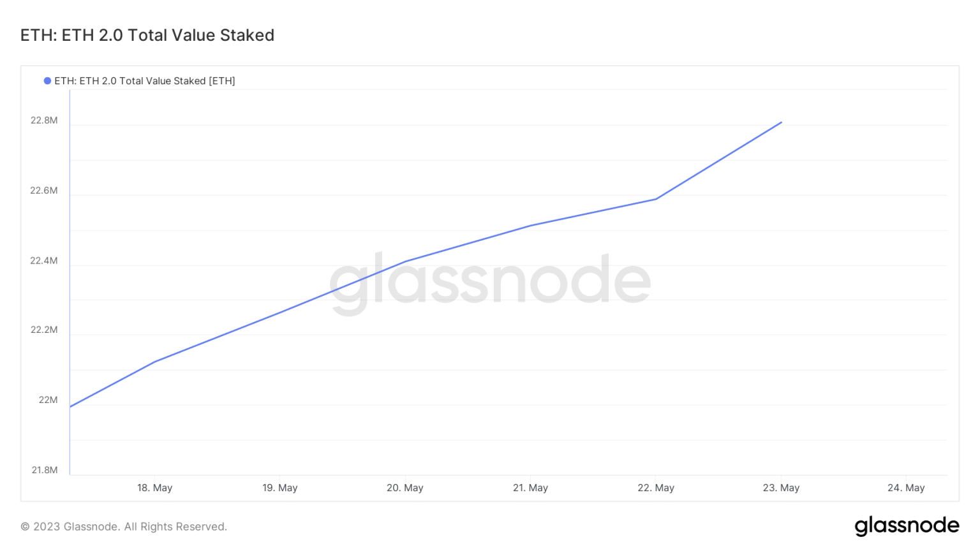Click the 21.8M y-axis label

pyautogui.click(x=45, y=470)
